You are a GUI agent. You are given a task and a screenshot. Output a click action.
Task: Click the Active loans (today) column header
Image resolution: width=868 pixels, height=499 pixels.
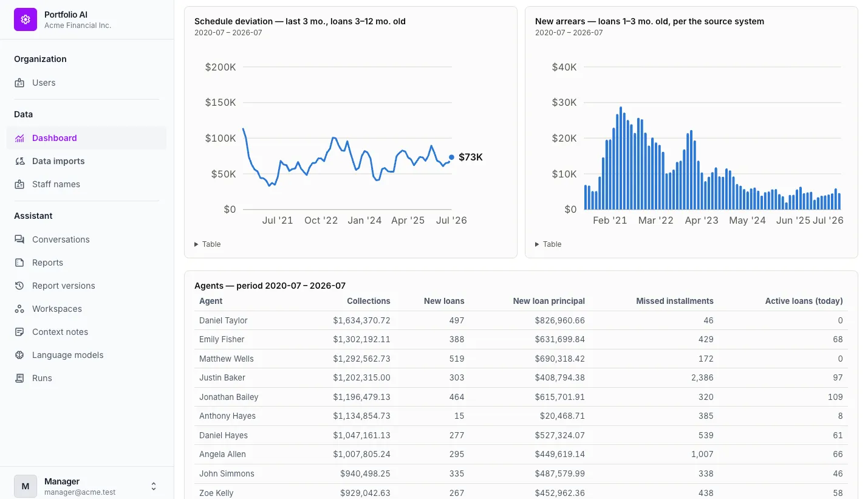pos(804,301)
